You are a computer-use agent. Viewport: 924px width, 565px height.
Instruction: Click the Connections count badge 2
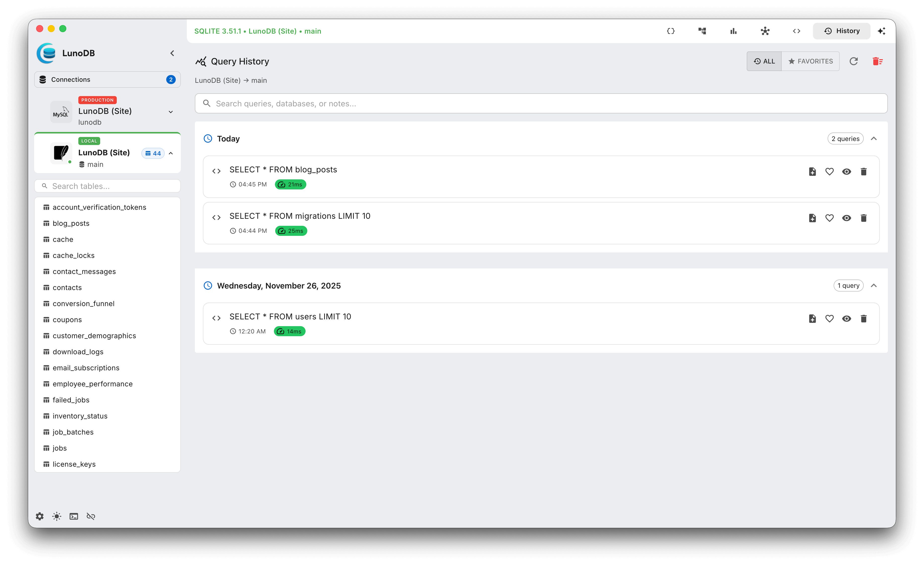(171, 80)
